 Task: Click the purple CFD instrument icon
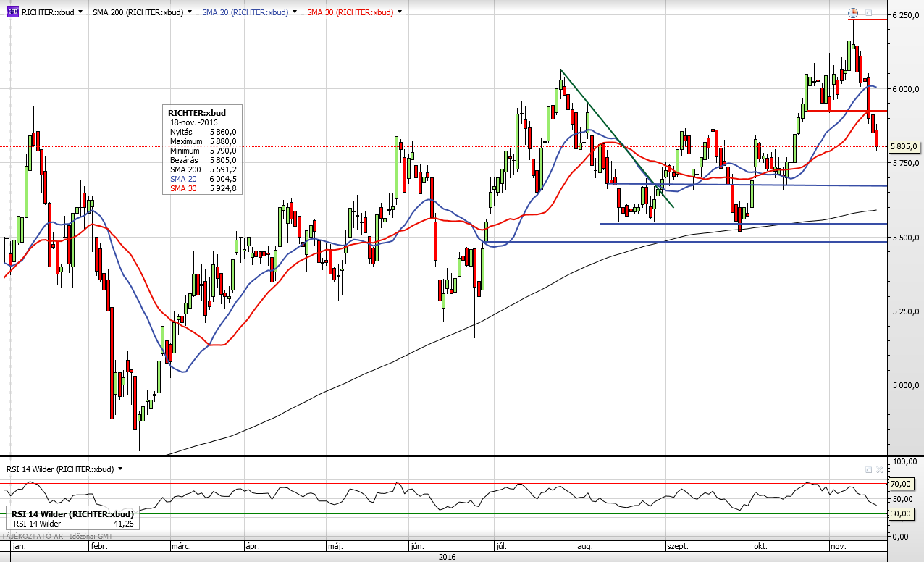click(x=12, y=12)
